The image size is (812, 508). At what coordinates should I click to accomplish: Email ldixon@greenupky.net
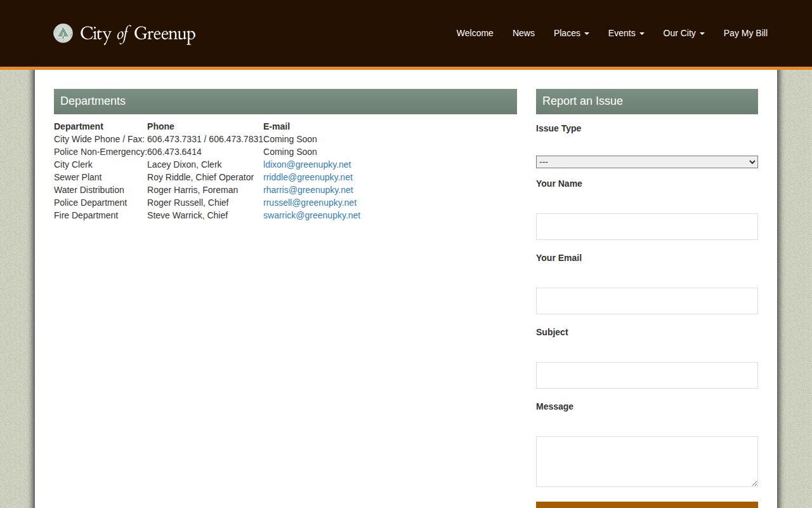[307, 164]
